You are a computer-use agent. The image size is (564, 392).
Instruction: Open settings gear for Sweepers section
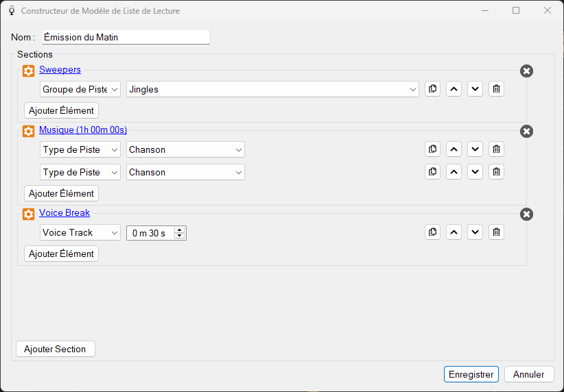tap(28, 71)
